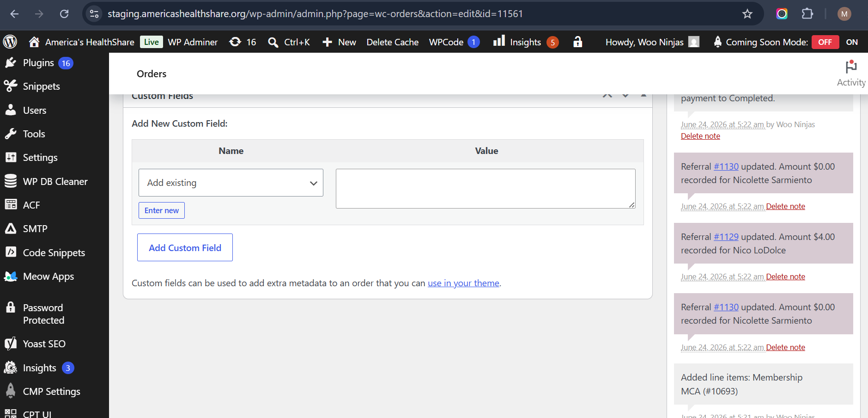
Task: Open the Snippets sidebar menu
Action: 41,86
